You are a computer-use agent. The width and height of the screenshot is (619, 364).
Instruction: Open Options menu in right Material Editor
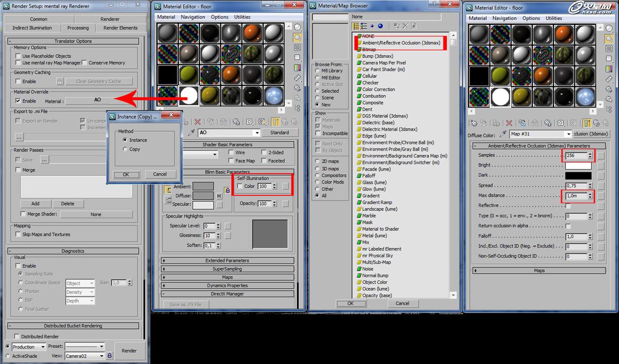[x=531, y=18]
